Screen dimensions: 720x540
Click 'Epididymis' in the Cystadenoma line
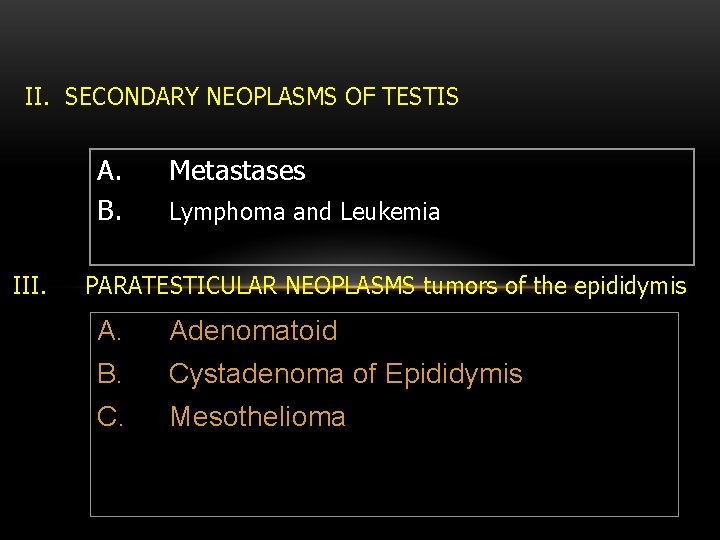point(452,374)
